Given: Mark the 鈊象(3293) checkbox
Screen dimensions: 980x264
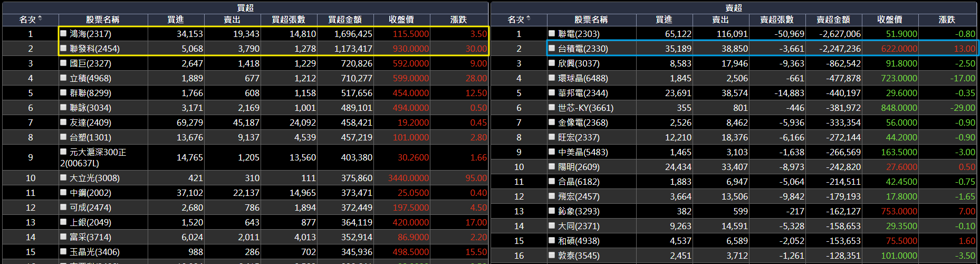Looking at the screenshot, I should 552,211.
